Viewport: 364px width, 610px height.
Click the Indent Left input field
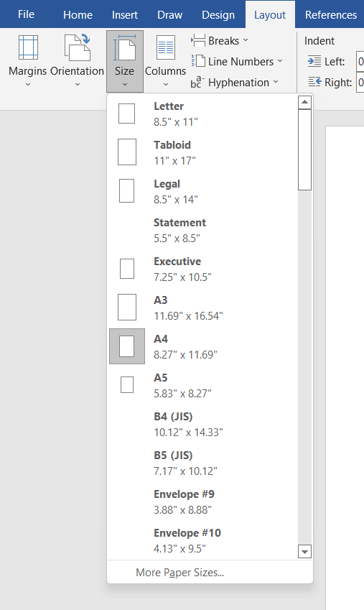(x=360, y=62)
